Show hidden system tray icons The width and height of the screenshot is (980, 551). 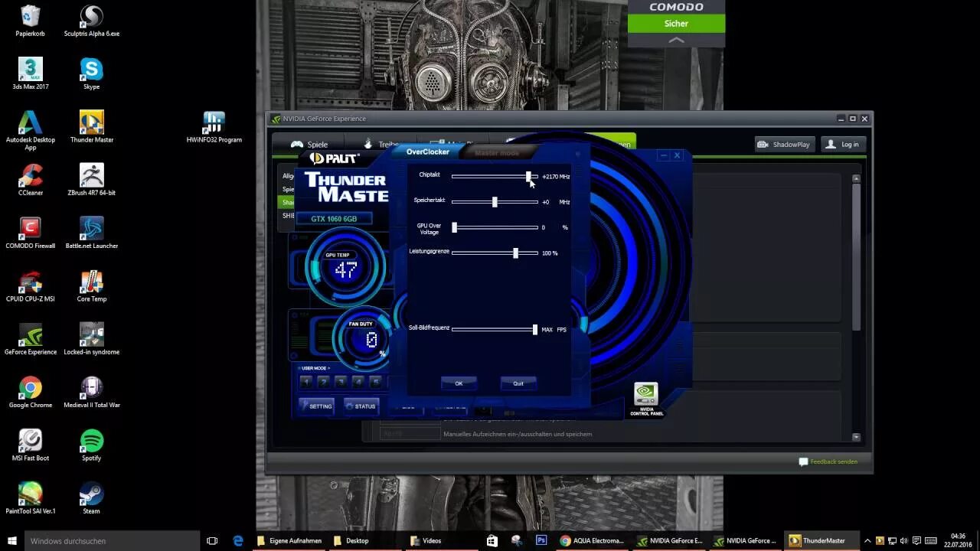[868, 540]
